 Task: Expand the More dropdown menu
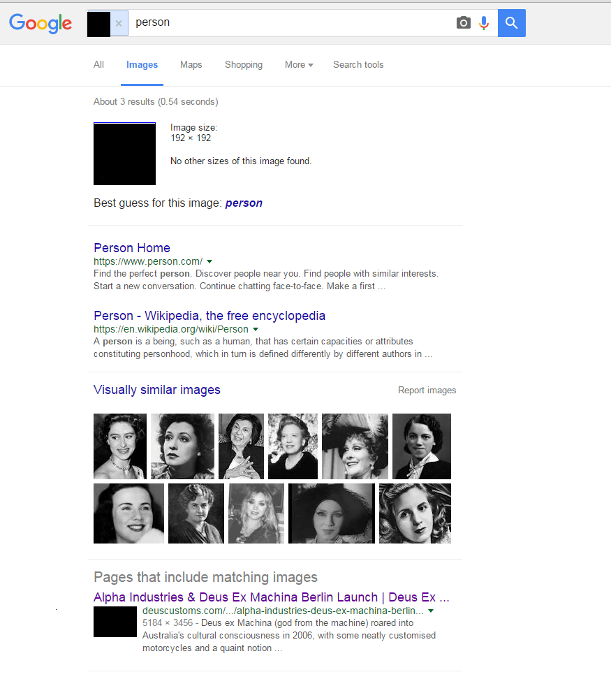click(x=299, y=65)
